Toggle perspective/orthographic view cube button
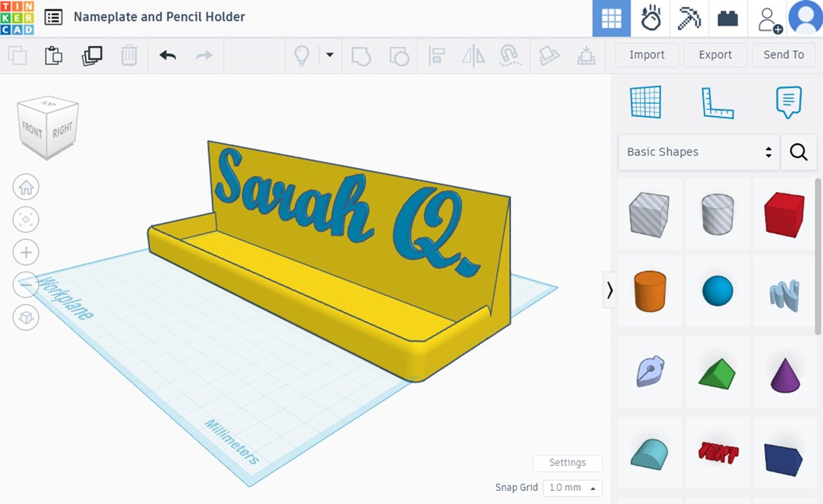Image resolution: width=823 pixels, height=504 pixels. (x=26, y=317)
